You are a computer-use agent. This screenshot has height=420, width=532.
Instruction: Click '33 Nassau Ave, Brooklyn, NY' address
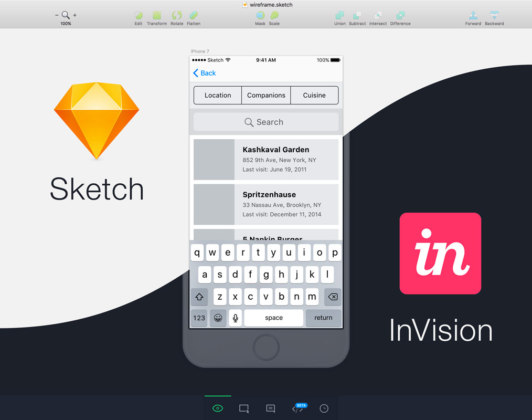click(x=282, y=205)
